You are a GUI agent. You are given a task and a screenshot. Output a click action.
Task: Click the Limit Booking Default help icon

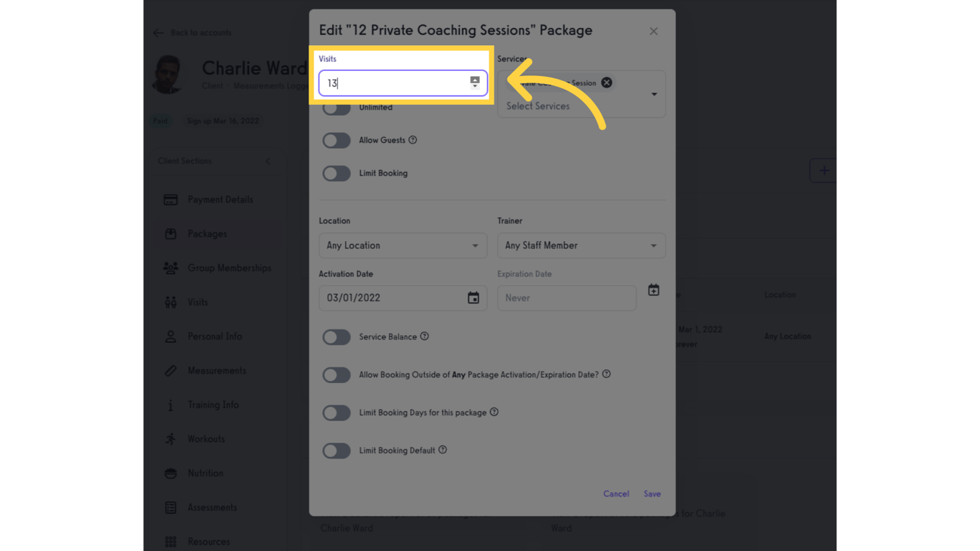pyautogui.click(x=443, y=450)
